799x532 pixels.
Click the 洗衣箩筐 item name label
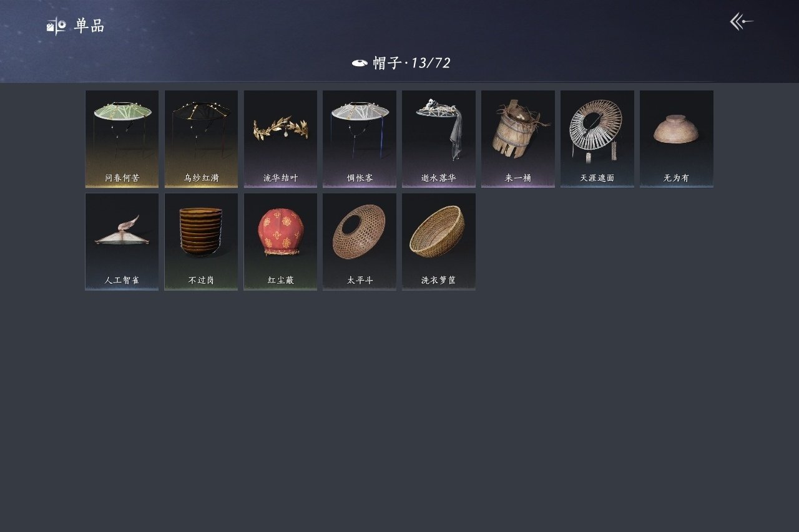439,281
